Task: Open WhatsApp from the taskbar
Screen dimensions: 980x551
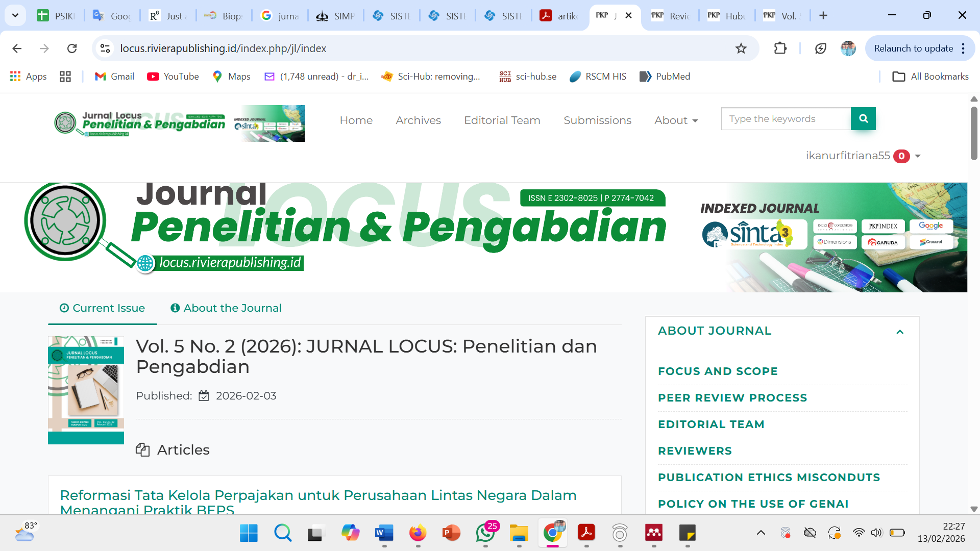Action: pos(485,533)
